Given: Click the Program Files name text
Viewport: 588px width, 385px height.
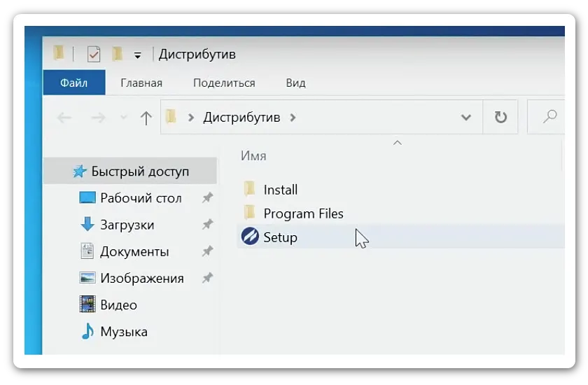Looking at the screenshot, I should pos(303,213).
